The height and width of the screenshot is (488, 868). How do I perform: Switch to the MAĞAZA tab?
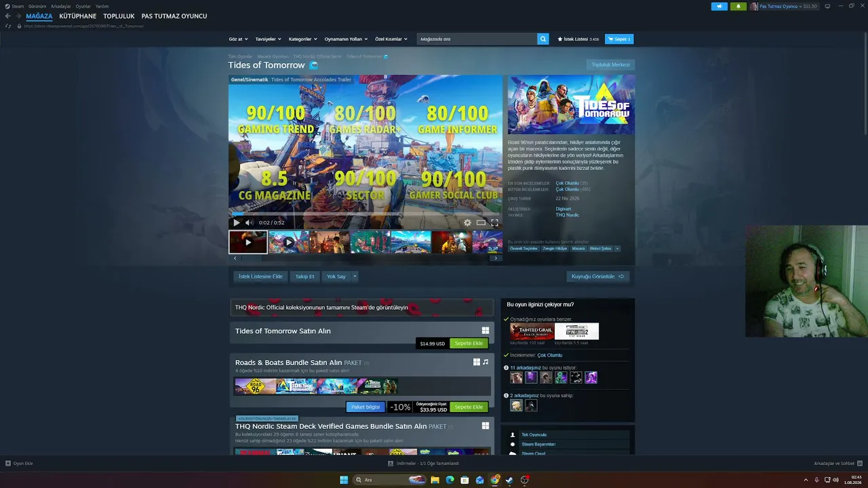[x=39, y=16]
